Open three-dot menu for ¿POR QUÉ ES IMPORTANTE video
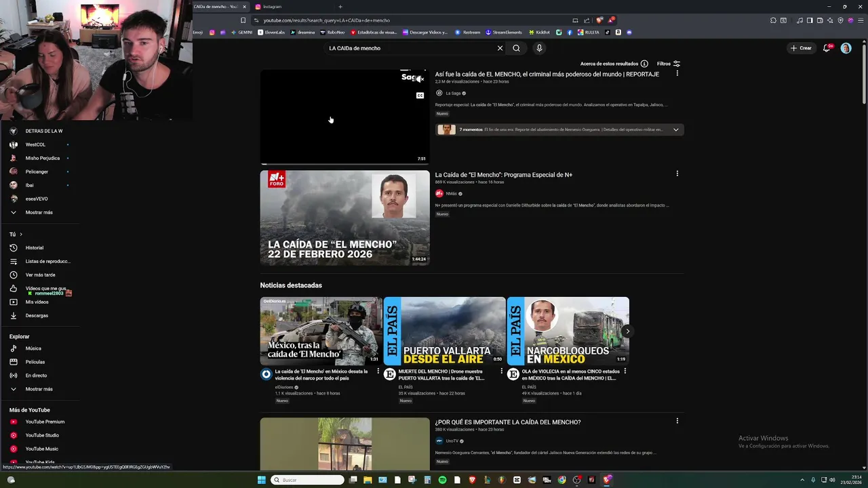 [677, 421]
